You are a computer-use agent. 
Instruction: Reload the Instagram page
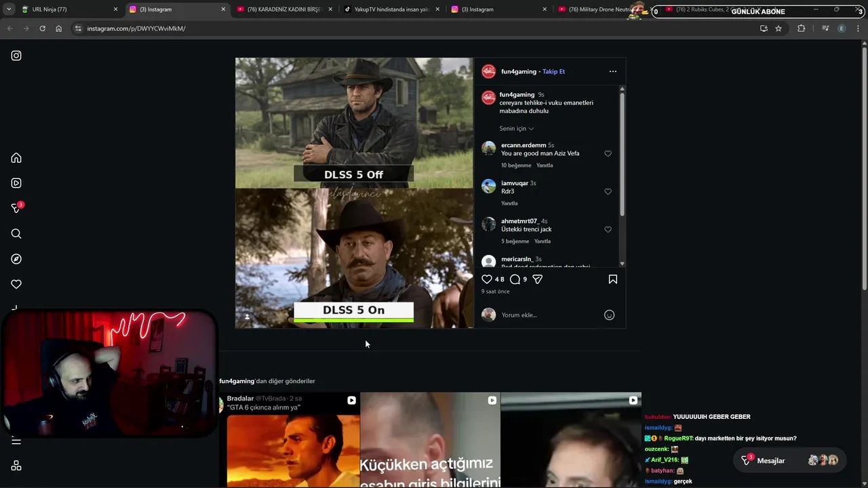tap(42, 28)
